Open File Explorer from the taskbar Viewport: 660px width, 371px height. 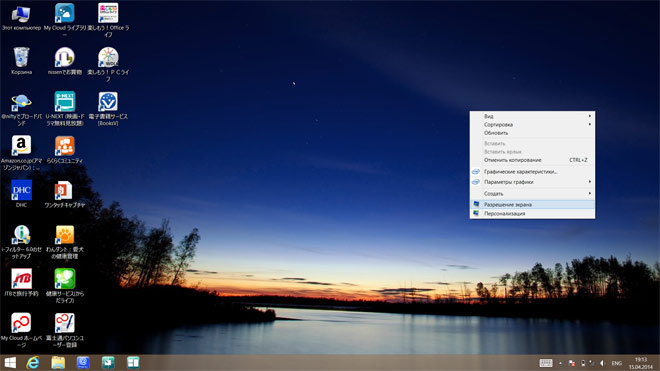coord(58,363)
